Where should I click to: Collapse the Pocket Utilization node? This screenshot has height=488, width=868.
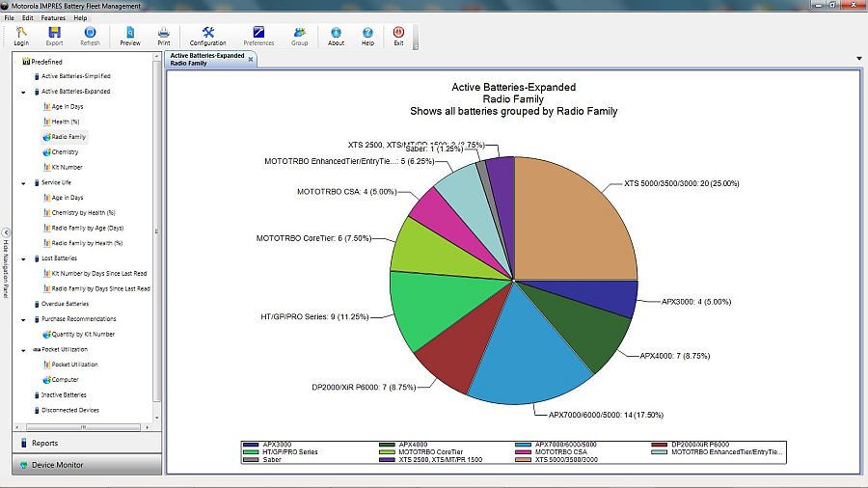(x=23, y=350)
